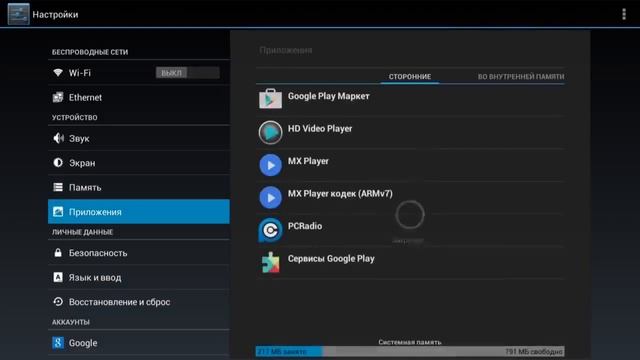This screenshot has width=640, height=360.
Task: Click the Settings app icon in title bar
Action: click(18, 14)
